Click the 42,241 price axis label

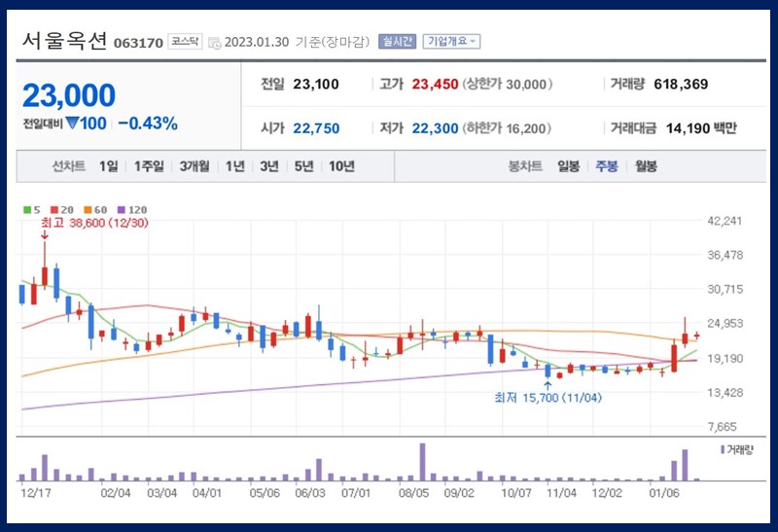(x=725, y=221)
